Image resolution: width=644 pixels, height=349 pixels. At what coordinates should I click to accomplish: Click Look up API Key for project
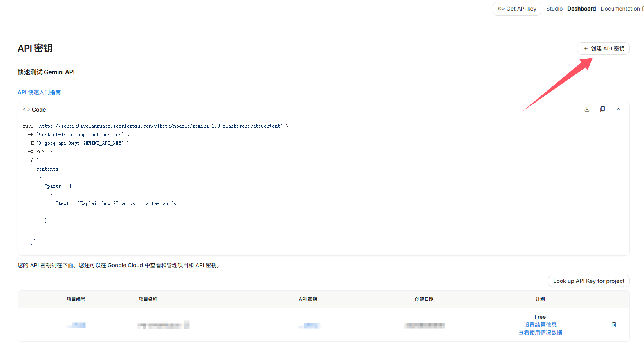(x=588, y=281)
